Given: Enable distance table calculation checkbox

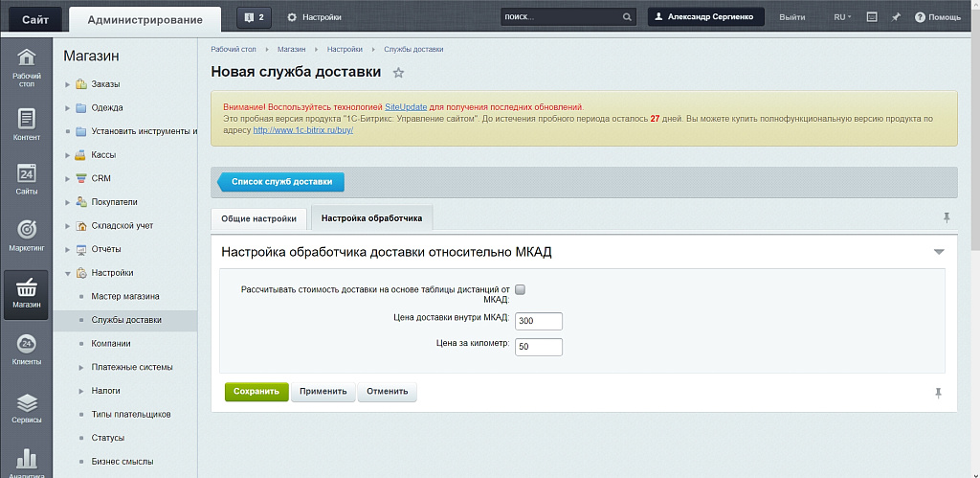Looking at the screenshot, I should point(521,289).
